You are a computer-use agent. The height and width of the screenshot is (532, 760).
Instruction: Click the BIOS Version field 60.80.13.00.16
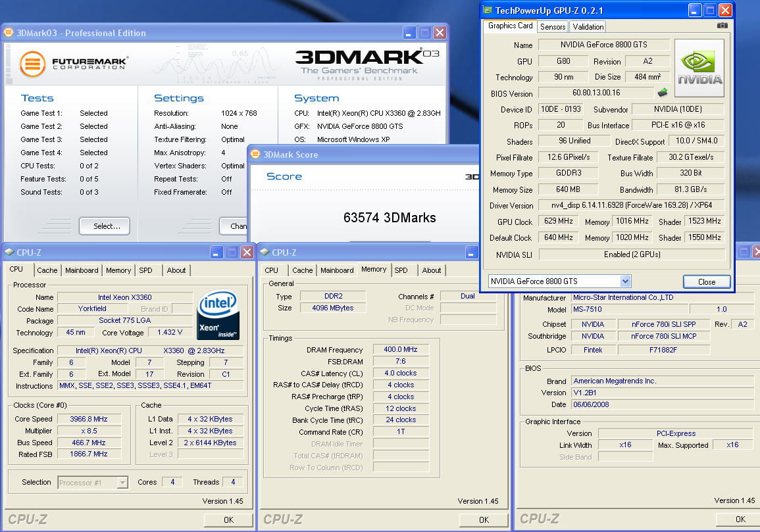[596, 93]
